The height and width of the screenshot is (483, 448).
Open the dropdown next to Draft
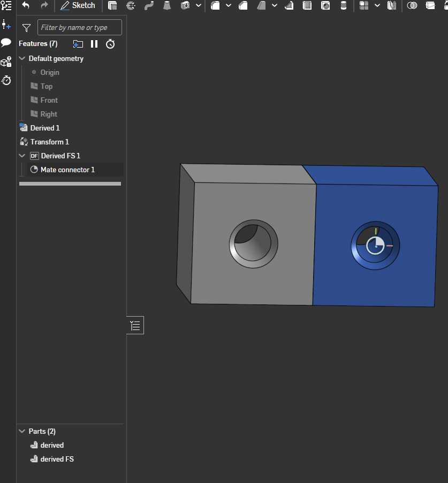click(x=275, y=5)
